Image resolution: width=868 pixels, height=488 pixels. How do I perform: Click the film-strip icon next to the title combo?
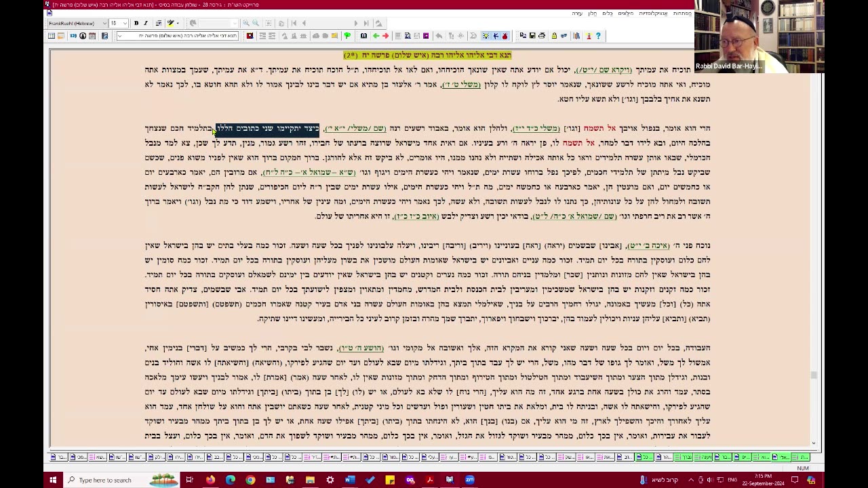pyautogui.click(x=250, y=36)
